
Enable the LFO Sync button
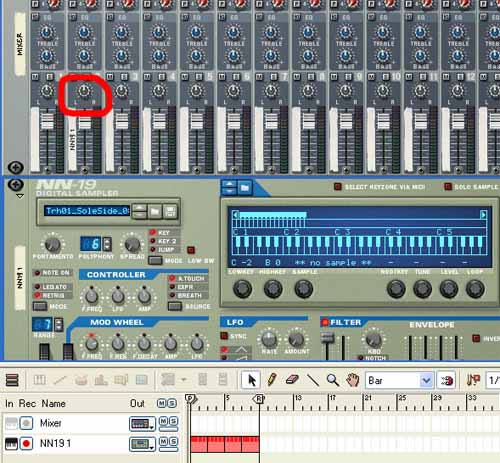(224, 336)
